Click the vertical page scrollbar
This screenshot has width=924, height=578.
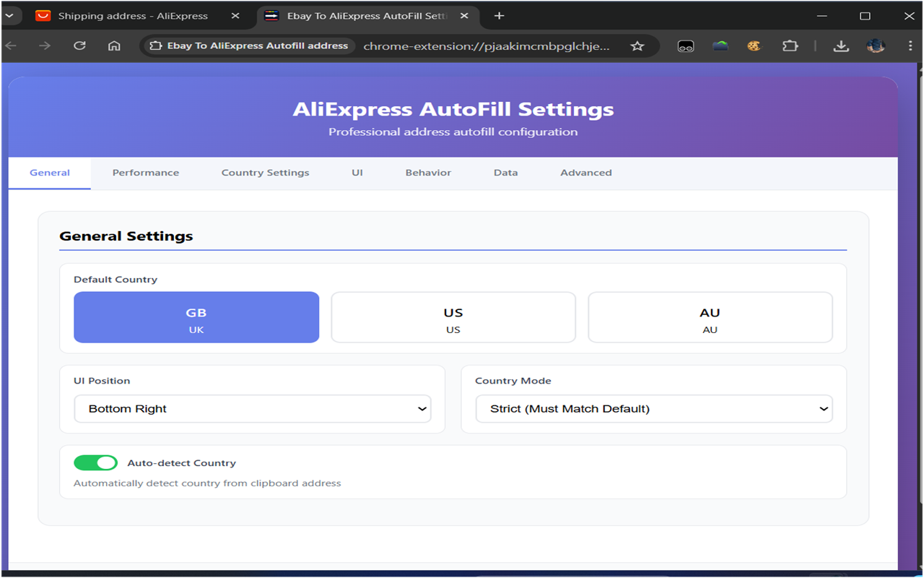click(920, 289)
